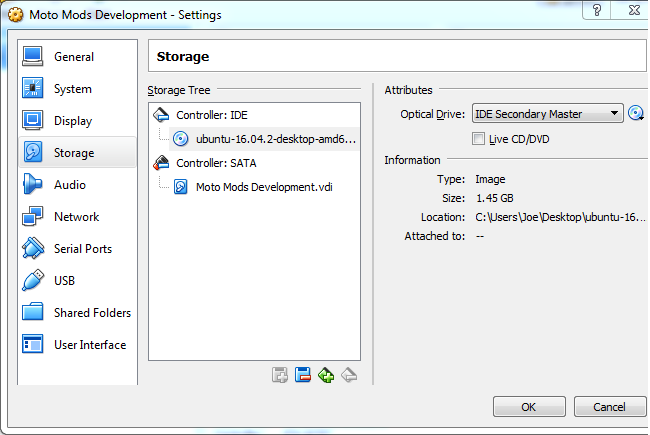Viewport: 650px width, 435px height.
Task: Click the General monitor icon
Action: click(32, 56)
